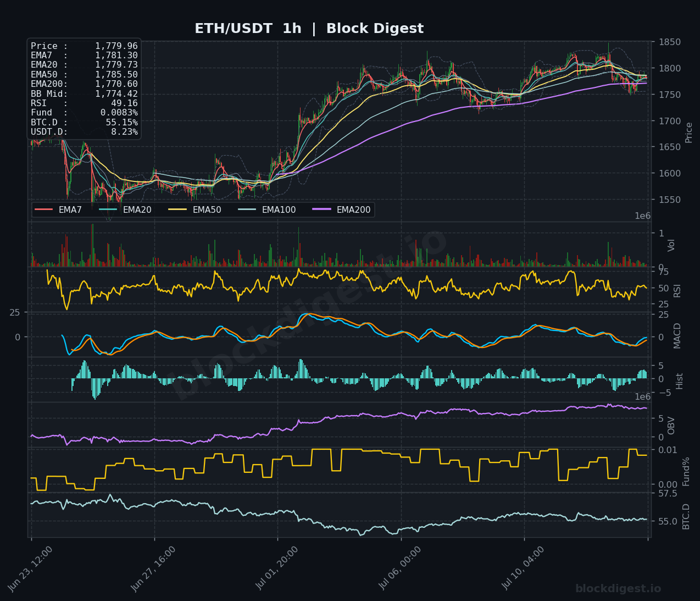Click the EMA20 value 1,779.73
The width and height of the screenshot is (700, 601).
pyautogui.click(x=116, y=65)
